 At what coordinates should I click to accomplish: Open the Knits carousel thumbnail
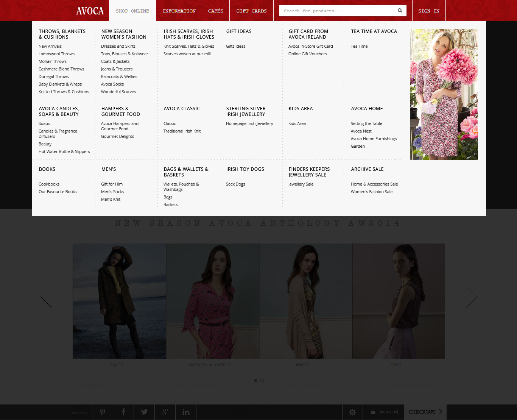305,301
